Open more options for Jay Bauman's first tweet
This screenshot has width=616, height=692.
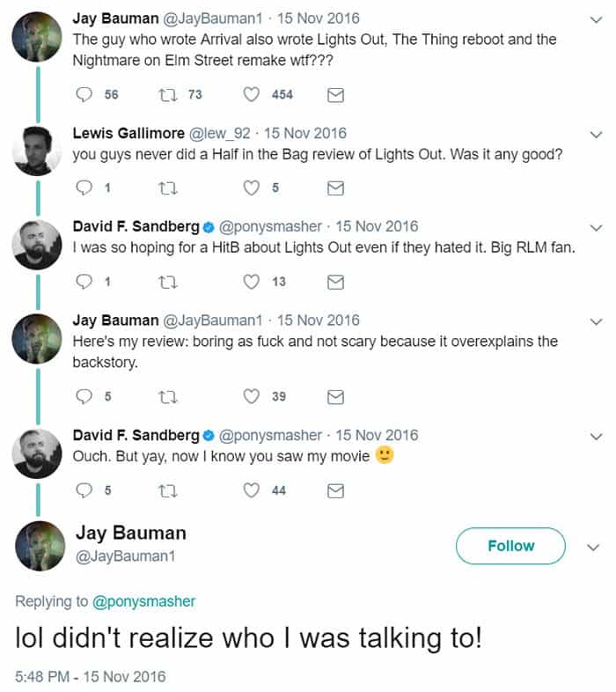click(x=596, y=19)
